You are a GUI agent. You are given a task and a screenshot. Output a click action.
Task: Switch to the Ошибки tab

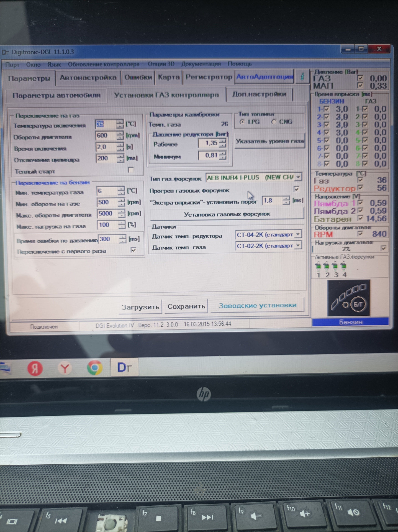point(138,77)
